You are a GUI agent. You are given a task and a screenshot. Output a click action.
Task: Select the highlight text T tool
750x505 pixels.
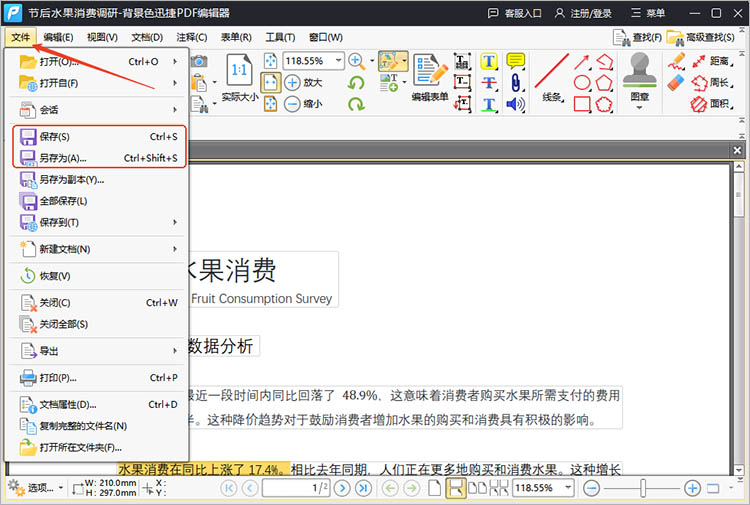tap(489, 61)
